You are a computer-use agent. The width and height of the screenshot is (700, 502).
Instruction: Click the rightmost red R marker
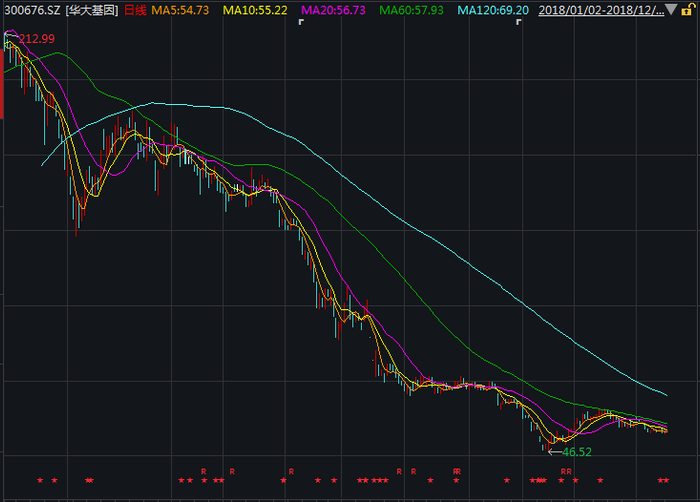569,472
